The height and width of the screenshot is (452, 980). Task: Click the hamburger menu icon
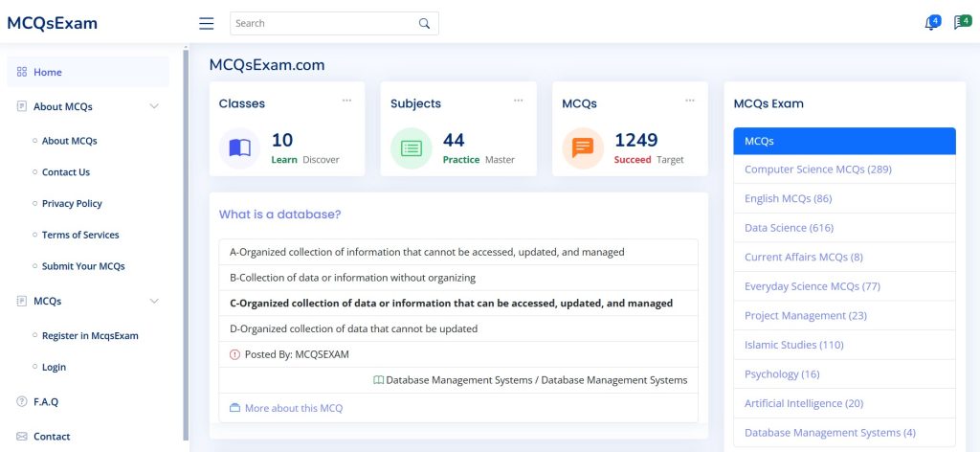[x=206, y=24]
